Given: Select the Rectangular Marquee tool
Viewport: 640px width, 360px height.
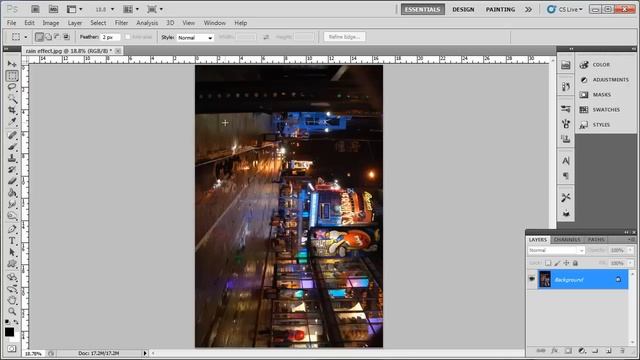Looking at the screenshot, I should tap(12, 76).
